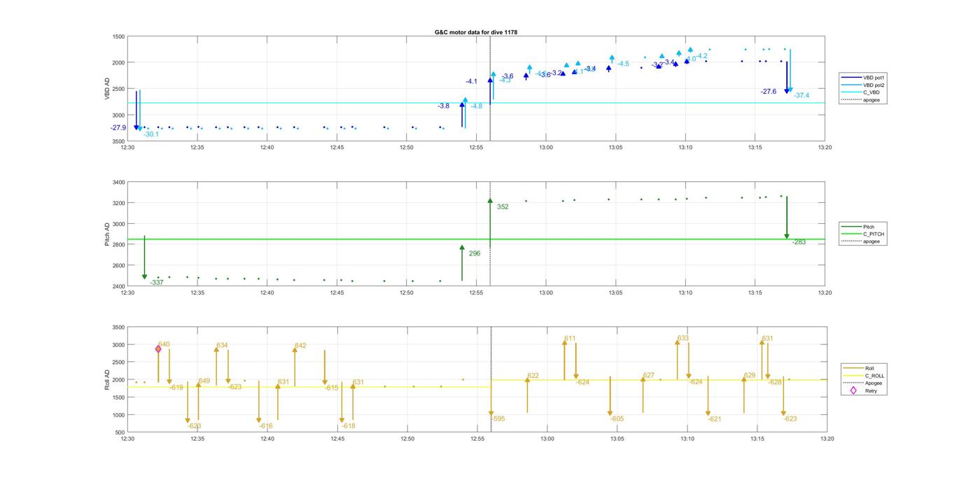Click the 640 roll label beside Retry marker
The height and width of the screenshot is (485, 980).
tap(164, 344)
